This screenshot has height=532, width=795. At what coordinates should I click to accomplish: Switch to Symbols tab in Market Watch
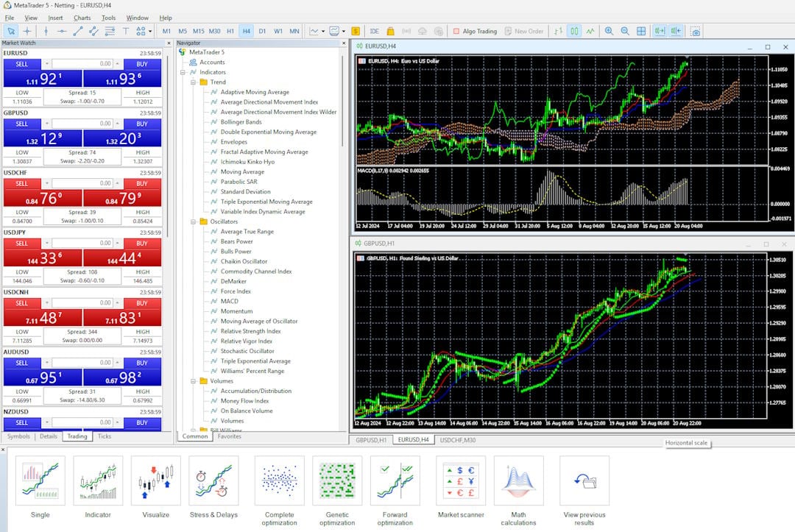coord(18,436)
